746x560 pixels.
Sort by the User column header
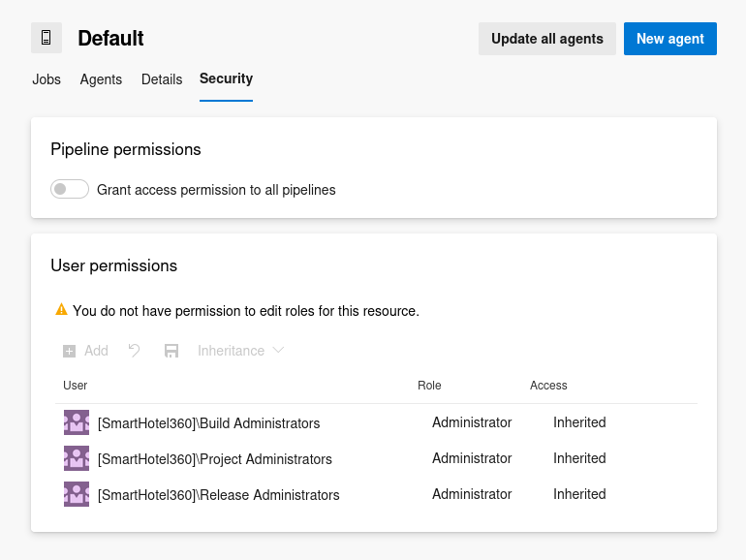click(76, 386)
